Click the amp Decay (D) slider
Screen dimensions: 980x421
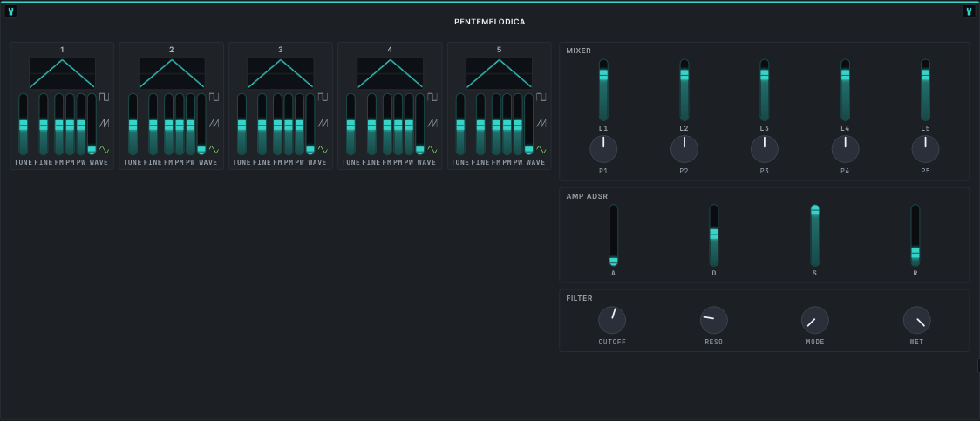pos(714,235)
